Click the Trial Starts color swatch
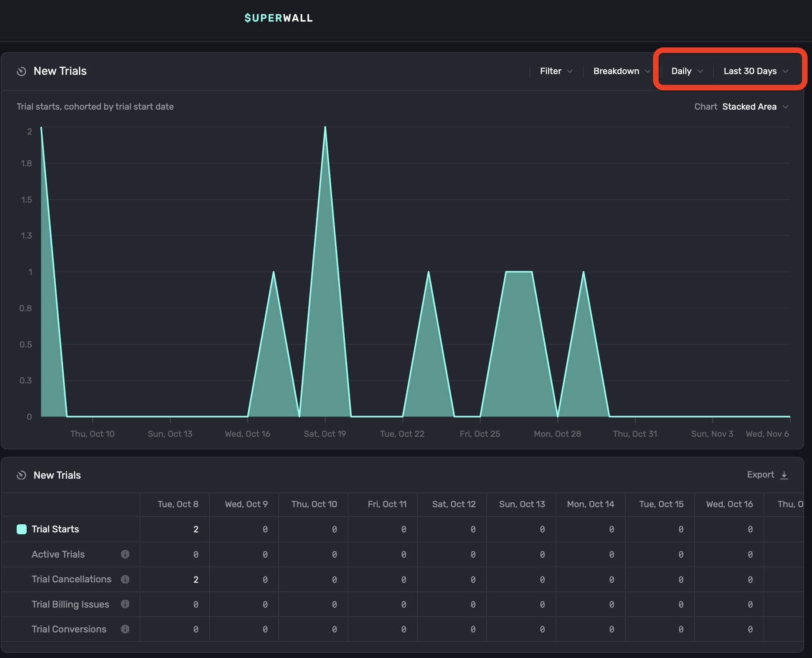This screenshot has width=812, height=658. coord(21,529)
